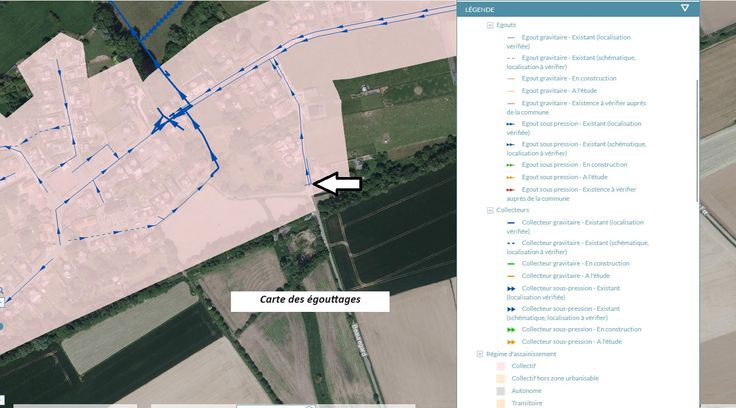The width and height of the screenshot is (736, 408).
Task: Select the Collectif hors zone urbanisable label
Action: coord(555,379)
